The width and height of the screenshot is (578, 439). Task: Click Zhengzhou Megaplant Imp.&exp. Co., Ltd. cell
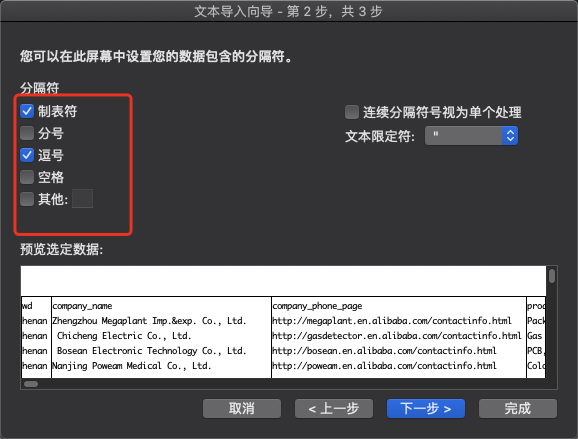(149, 321)
